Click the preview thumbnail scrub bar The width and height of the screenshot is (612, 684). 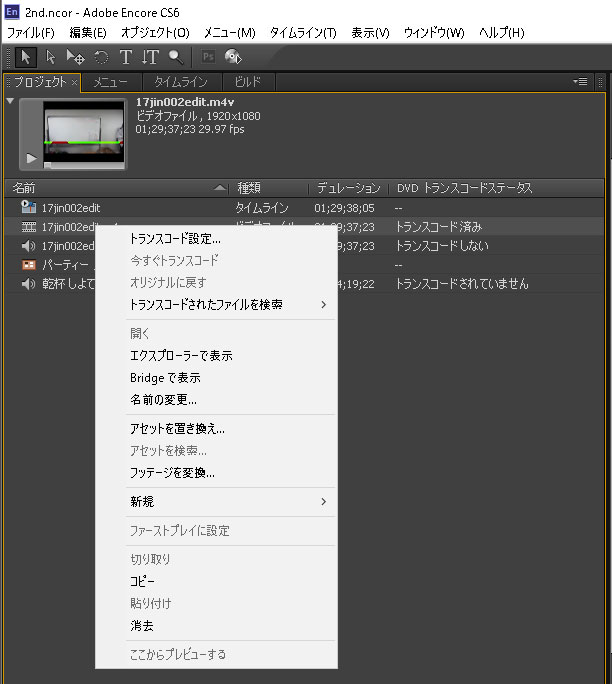tap(84, 165)
